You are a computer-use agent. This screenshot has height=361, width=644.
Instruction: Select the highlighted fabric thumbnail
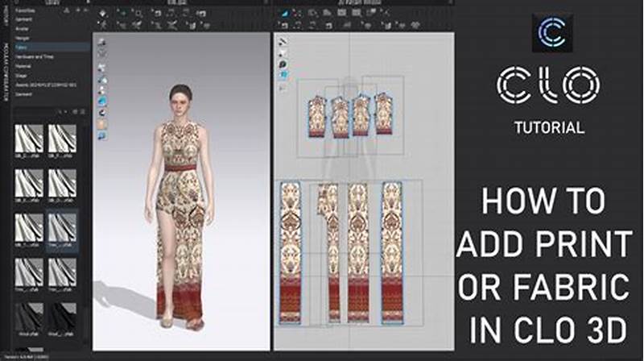tap(62, 230)
